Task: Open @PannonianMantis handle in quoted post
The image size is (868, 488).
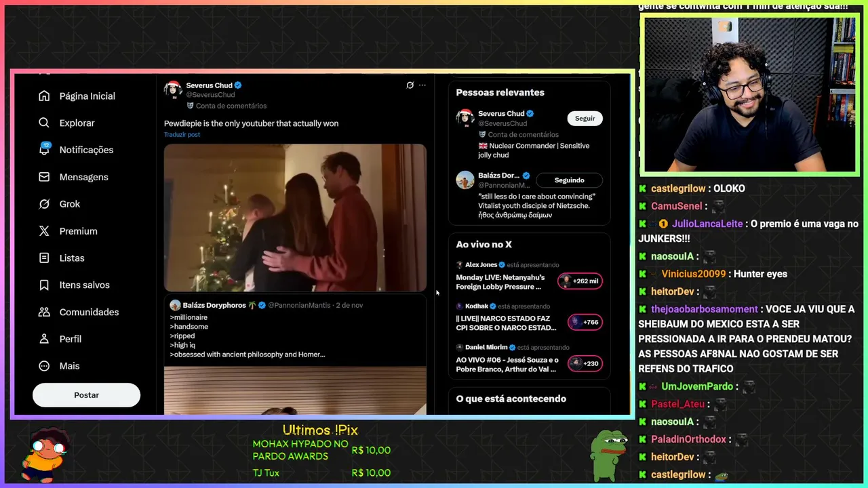Action: (x=299, y=306)
